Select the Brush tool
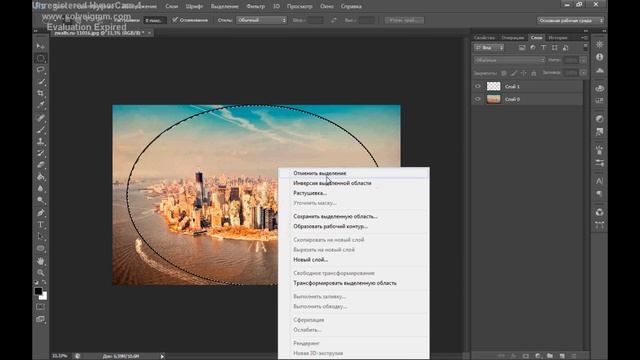 pos(40,130)
